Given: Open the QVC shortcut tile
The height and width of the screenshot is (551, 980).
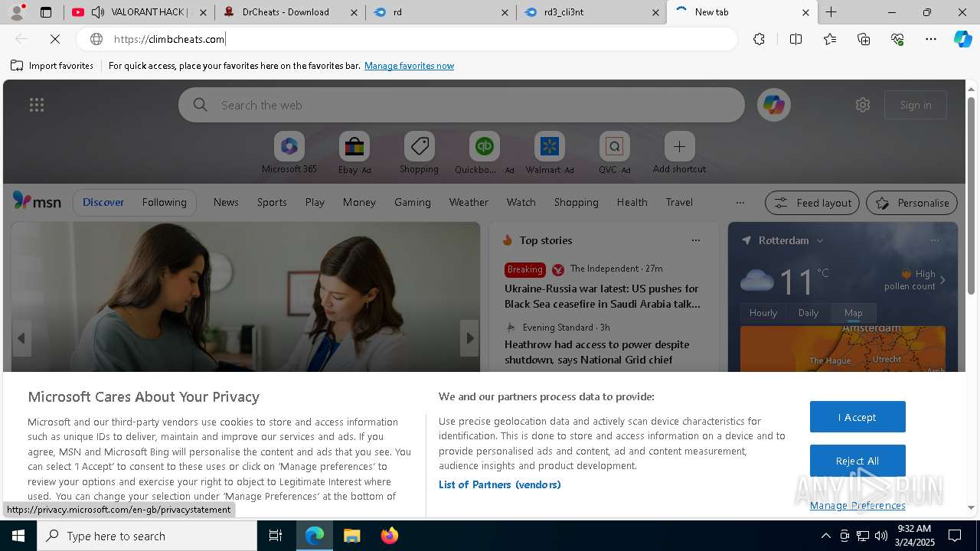Looking at the screenshot, I should 614,153.
